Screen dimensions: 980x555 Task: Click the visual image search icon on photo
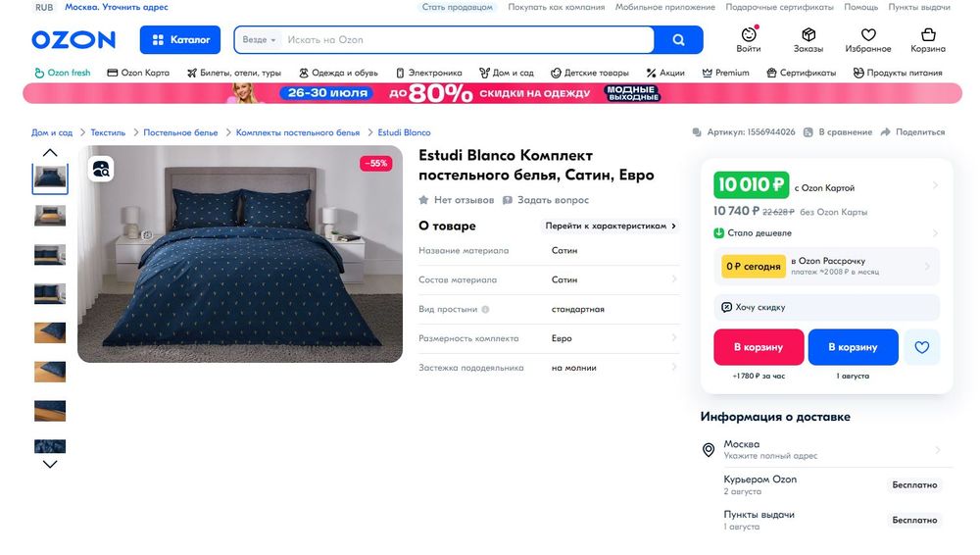(101, 169)
